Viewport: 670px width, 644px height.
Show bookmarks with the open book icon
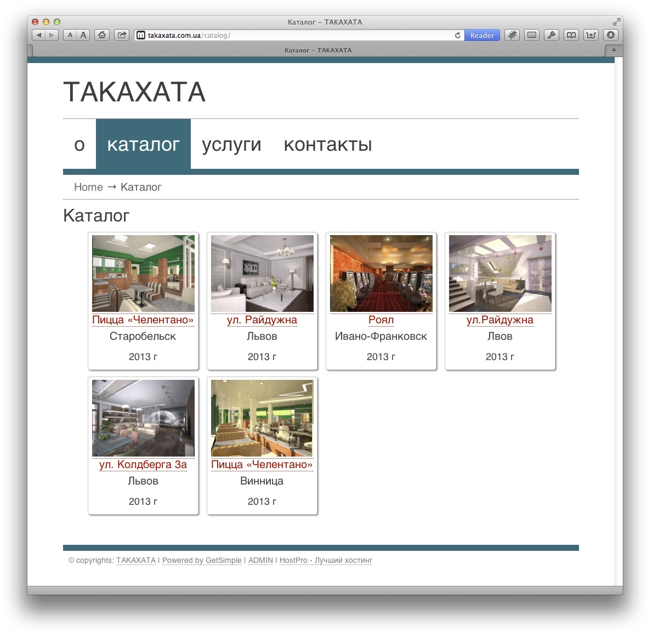tap(571, 35)
